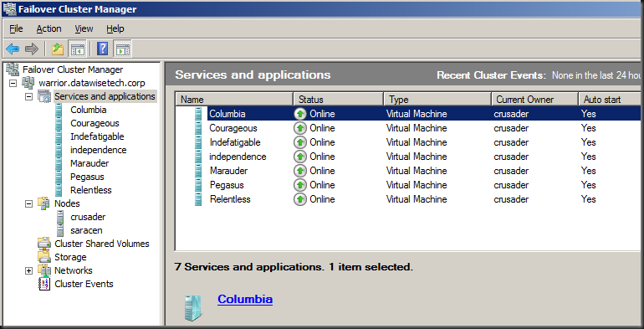Select the saracen node label in tree
Image resolution: width=644 pixels, height=329 pixels.
[86, 230]
